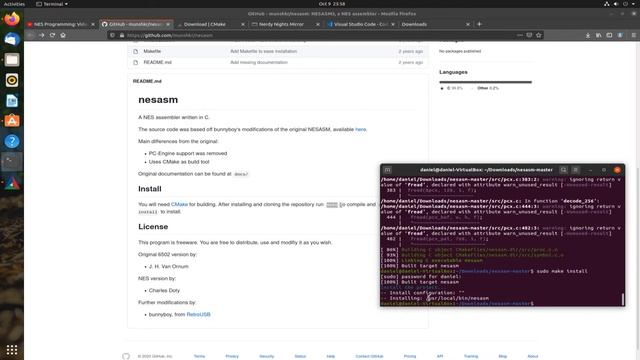The image size is (640, 360).
Task: Close the Nerdy Nights Mirror tab
Action: [318, 24]
